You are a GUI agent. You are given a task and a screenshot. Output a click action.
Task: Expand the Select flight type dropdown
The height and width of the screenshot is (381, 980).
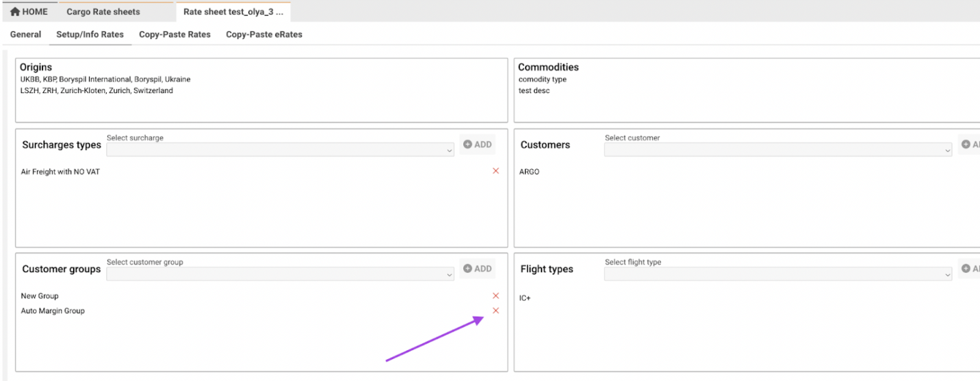coord(777,275)
